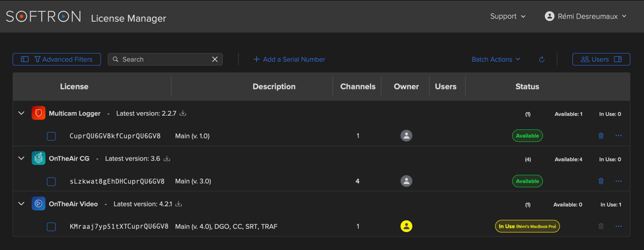This screenshot has width=644, height=250.
Task: Click the OnTheAir CG group title
Action: [x=69, y=158]
